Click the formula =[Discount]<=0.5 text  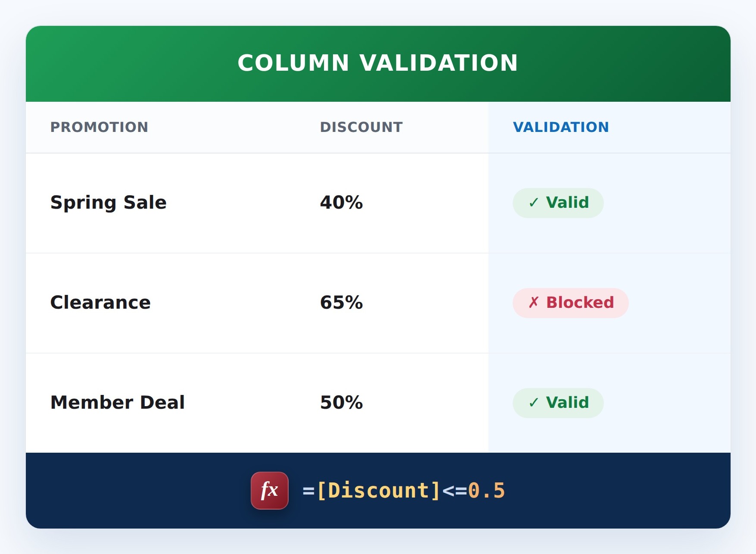click(x=404, y=491)
